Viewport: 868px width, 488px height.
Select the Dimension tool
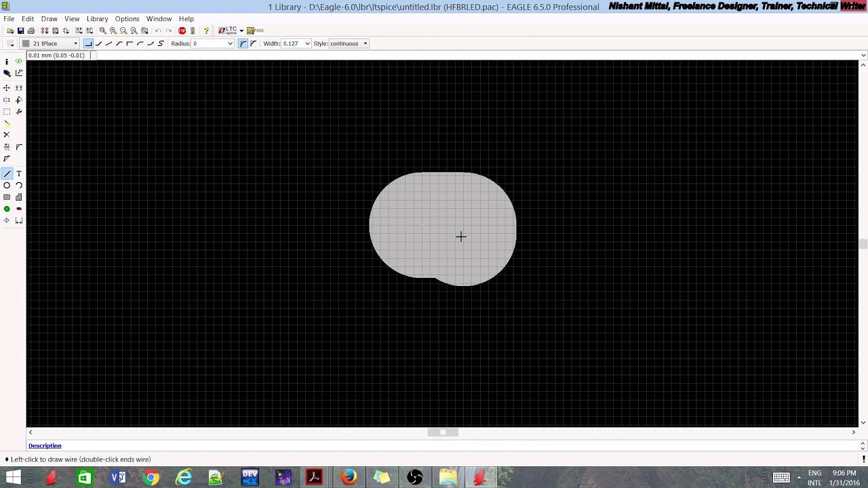click(x=19, y=220)
